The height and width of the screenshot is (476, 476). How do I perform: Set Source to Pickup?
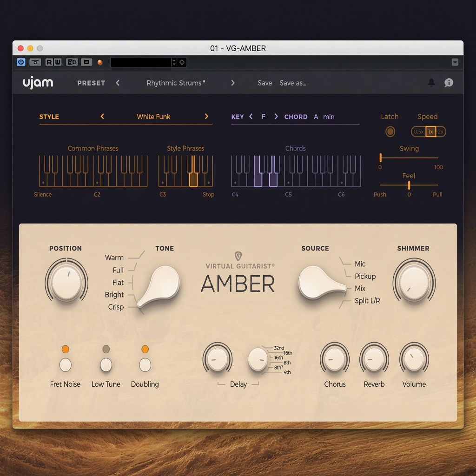(x=365, y=276)
